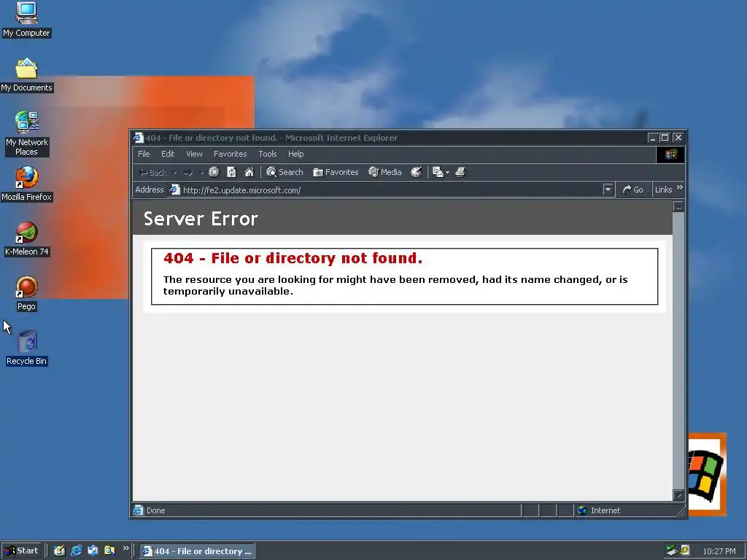Click the Refresh page icon
The height and width of the screenshot is (560, 747).
(231, 172)
